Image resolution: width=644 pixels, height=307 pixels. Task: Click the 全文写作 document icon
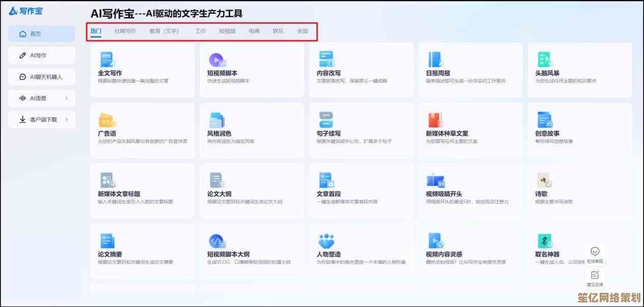(x=107, y=59)
